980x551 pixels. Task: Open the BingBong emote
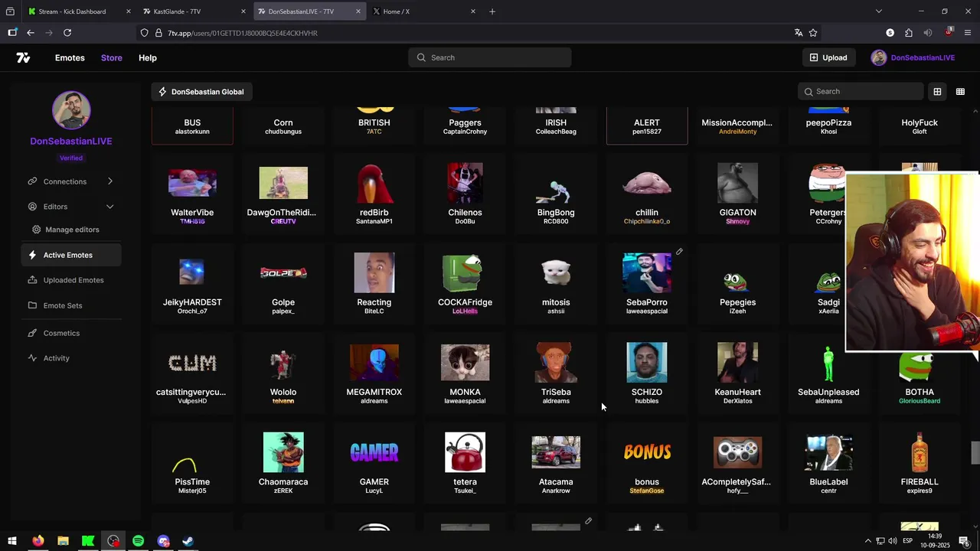point(556,194)
